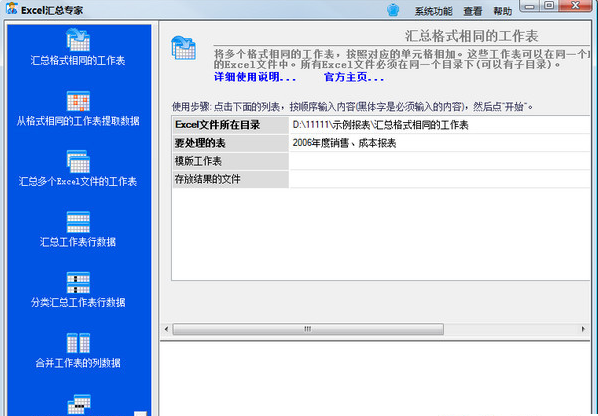
Task: Click the 汇总格式相同的工作表 page heading
Action: point(471,36)
